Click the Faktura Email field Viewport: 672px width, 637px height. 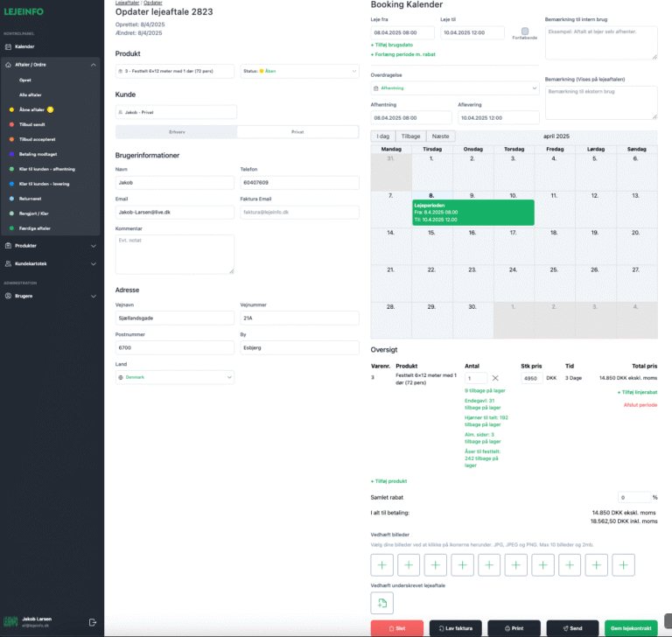(299, 213)
